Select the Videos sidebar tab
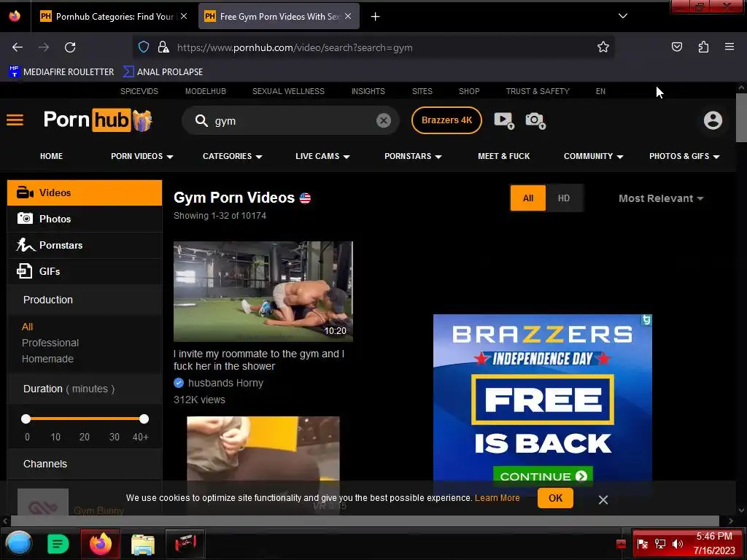This screenshot has width=747, height=560. point(85,192)
